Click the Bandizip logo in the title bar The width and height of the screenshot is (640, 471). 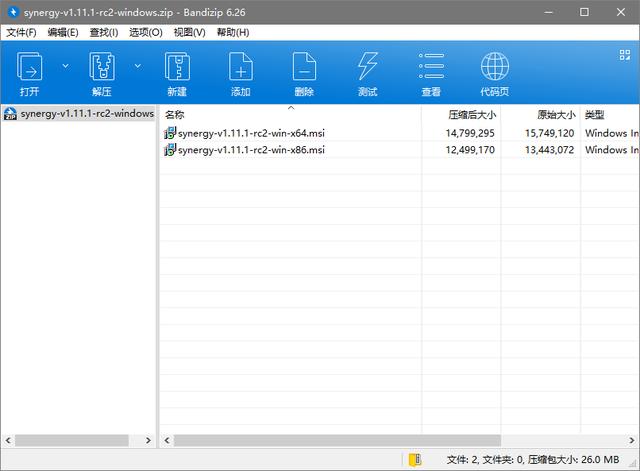13,12
